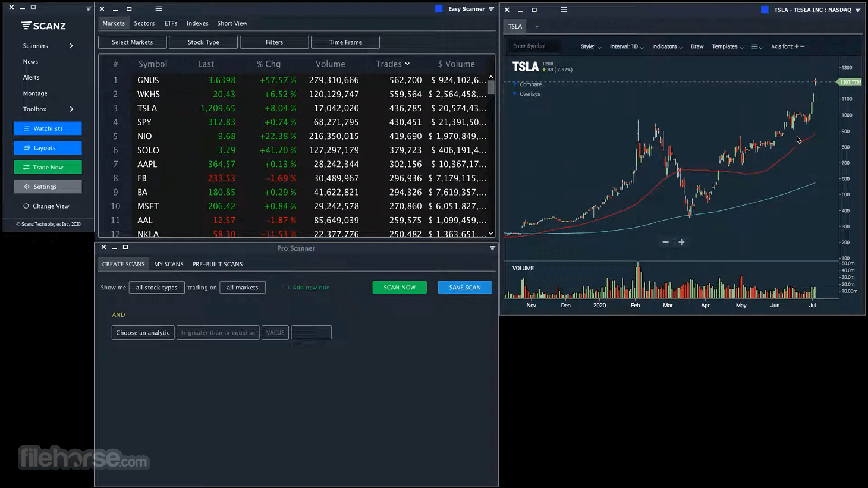Switch to the Markets tab

click(114, 23)
